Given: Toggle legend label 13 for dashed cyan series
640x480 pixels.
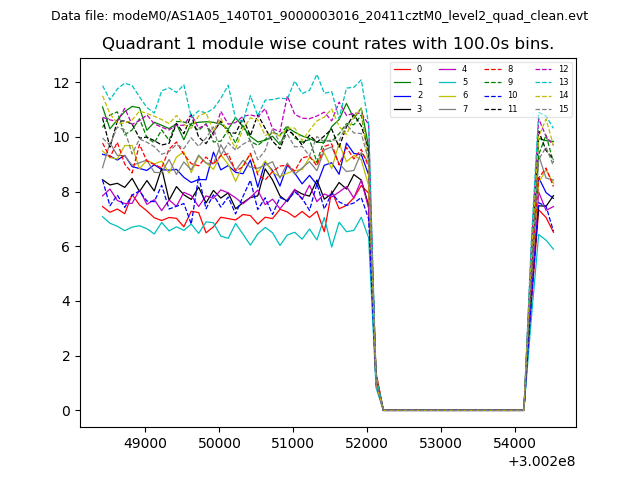Looking at the screenshot, I should pos(563,82).
